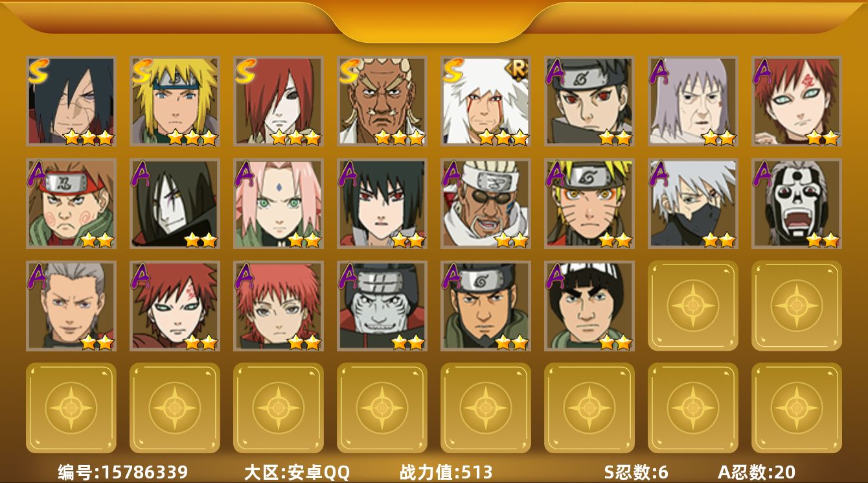Open the Might Guy bowl-cut portrait

coord(589,305)
